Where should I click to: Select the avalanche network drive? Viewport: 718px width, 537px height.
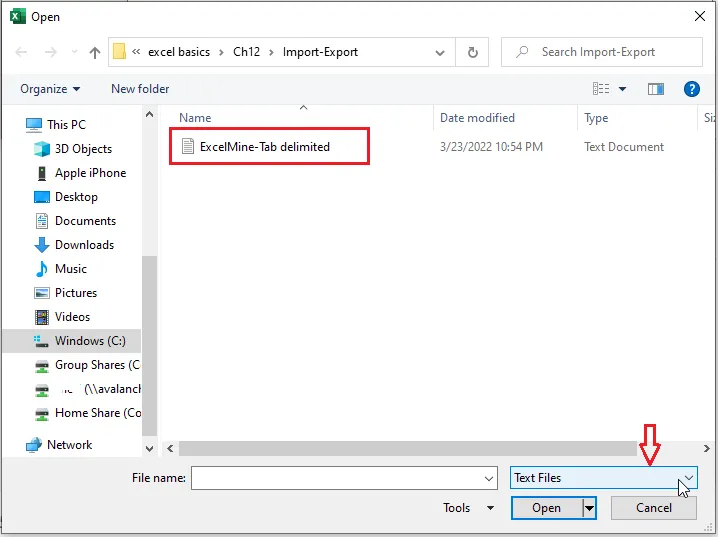(x=87, y=389)
